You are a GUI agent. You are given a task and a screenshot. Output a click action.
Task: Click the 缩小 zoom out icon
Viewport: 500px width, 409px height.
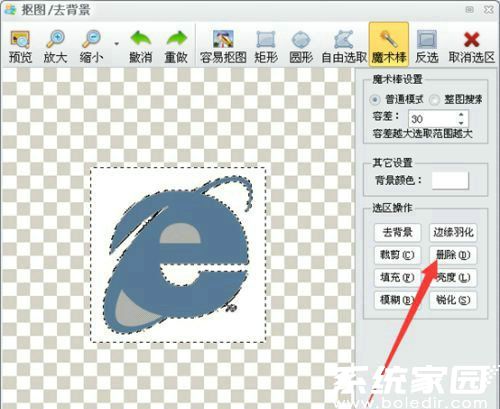point(91,40)
